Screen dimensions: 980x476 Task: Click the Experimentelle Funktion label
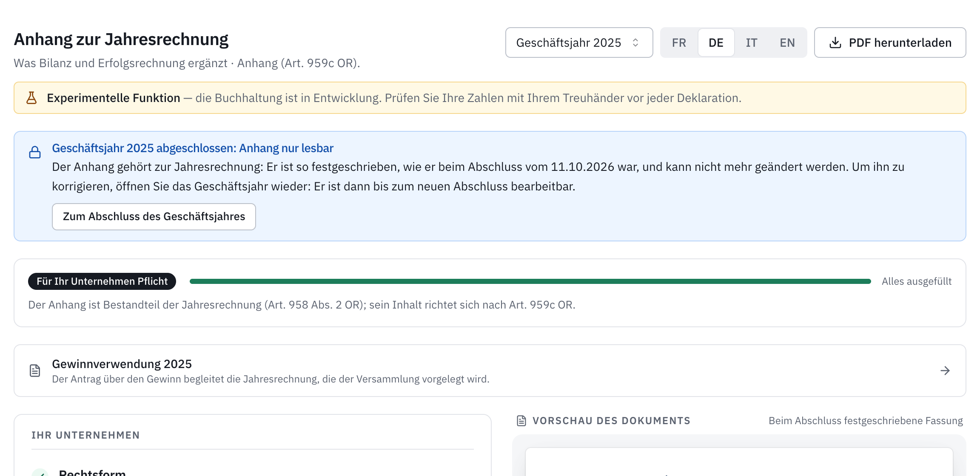point(114,98)
